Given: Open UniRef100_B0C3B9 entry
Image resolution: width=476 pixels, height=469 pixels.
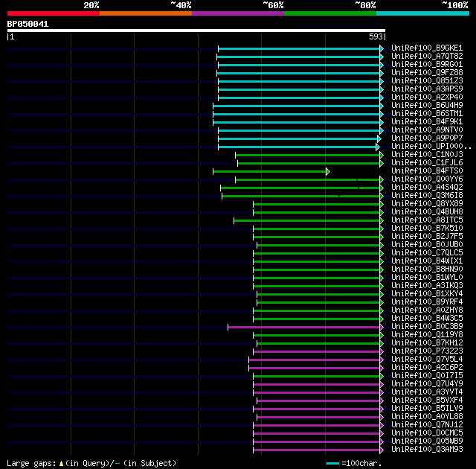Looking at the screenshot, I should [427, 327].
